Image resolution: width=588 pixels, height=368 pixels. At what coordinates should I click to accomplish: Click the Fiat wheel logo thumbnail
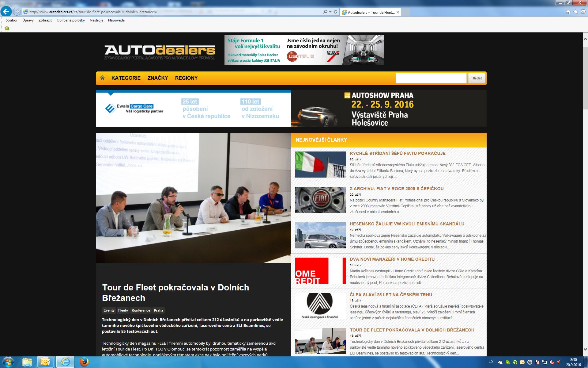click(320, 200)
